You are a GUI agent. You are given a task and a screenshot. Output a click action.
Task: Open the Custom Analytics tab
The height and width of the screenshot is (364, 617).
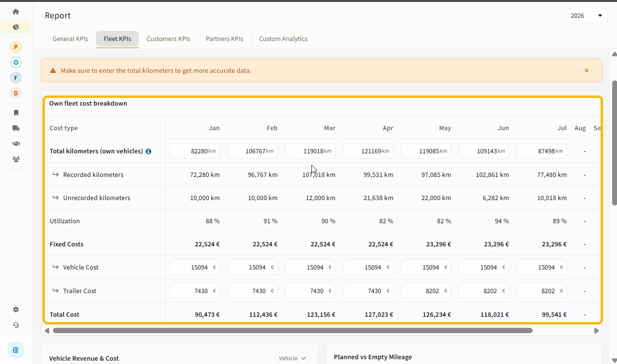(x=283, y=39)
